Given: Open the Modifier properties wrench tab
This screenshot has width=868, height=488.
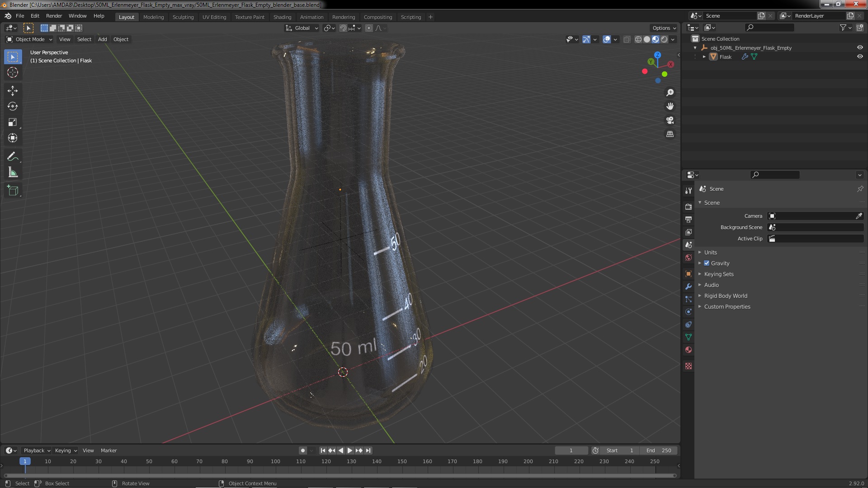Looking at the screenshot, I should tap(689, 286).
